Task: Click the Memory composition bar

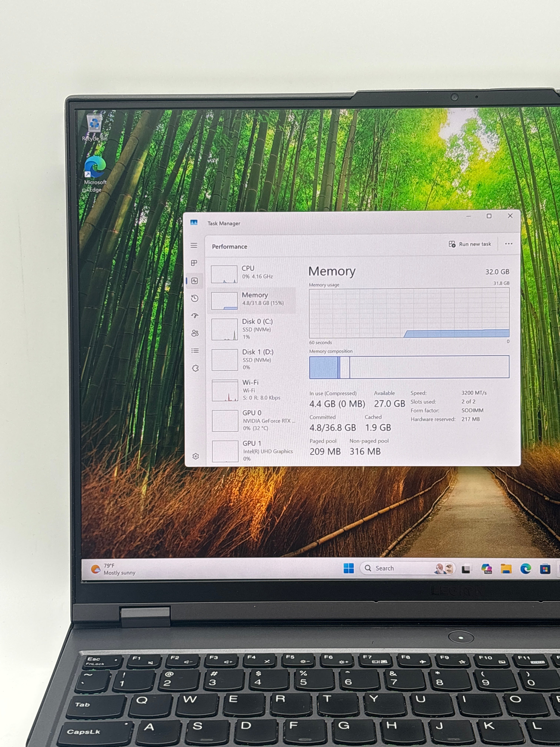Action: tap(409, 367)
